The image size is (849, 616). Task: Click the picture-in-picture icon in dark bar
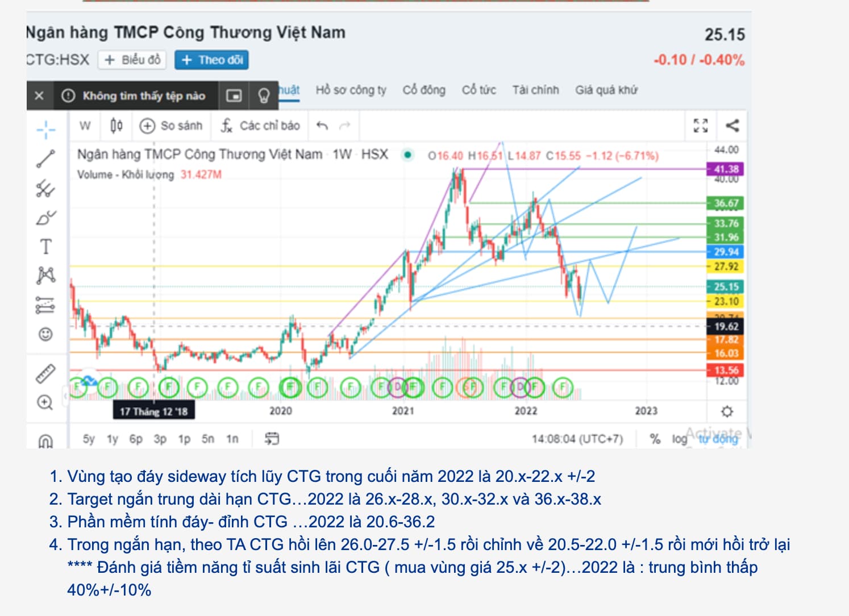point(234,95)
